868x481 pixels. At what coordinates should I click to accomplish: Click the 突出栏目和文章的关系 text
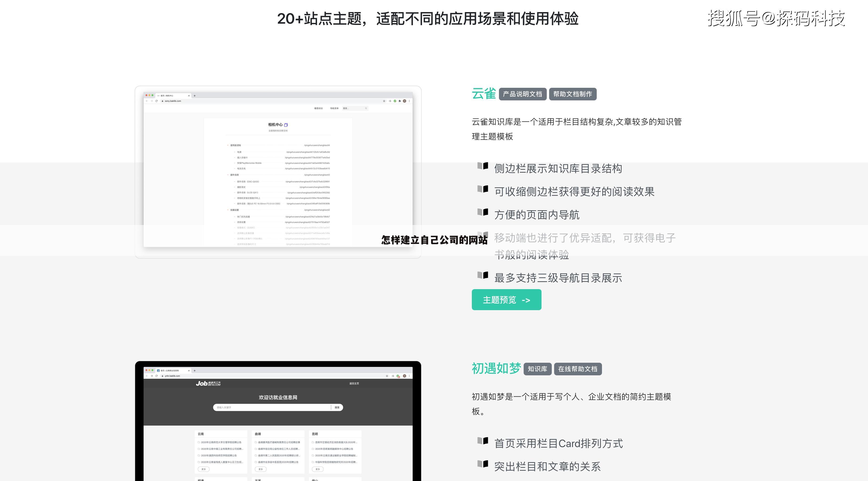[547, 467]
